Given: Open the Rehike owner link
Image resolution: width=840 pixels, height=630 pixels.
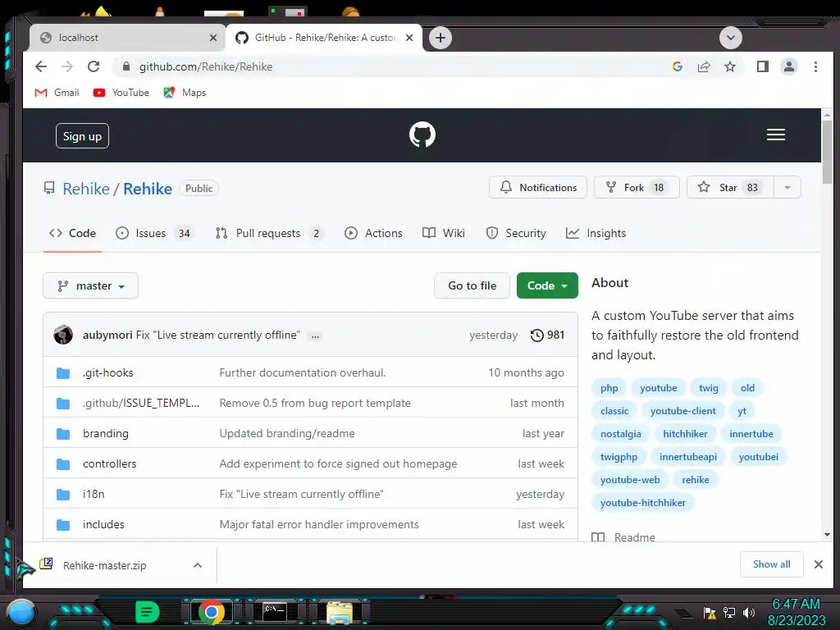Looking at the screenshot, I should click(85, 189).
